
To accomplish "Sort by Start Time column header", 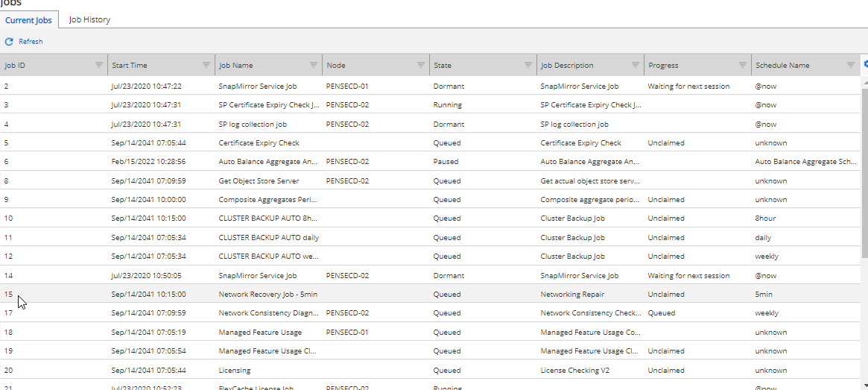I will (x=130, y=66).
